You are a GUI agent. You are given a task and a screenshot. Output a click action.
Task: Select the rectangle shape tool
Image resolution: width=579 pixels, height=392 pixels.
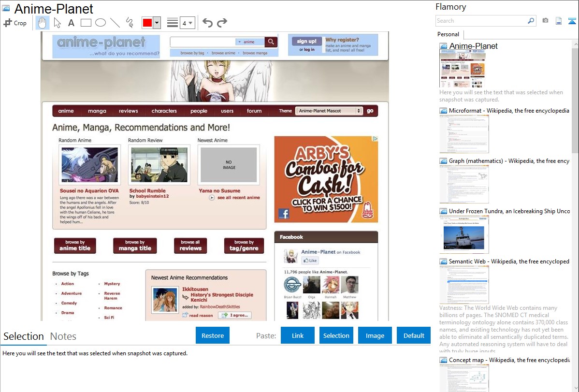[x=86, y=23]
